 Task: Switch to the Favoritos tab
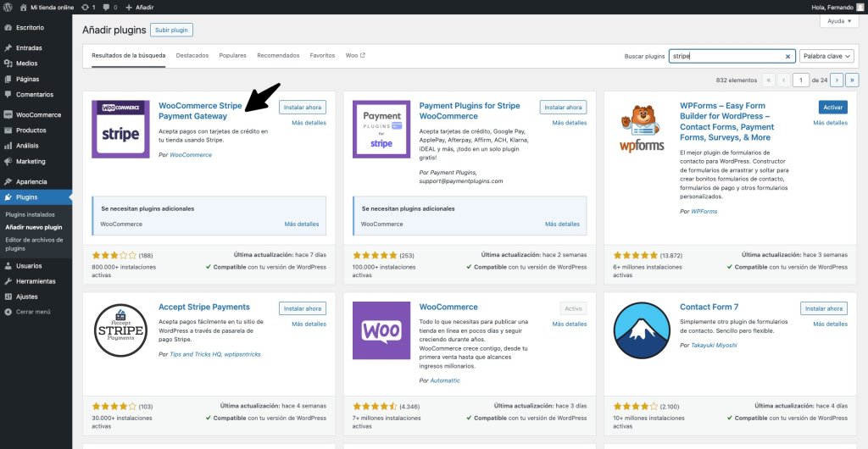click(x=322, y=55)
